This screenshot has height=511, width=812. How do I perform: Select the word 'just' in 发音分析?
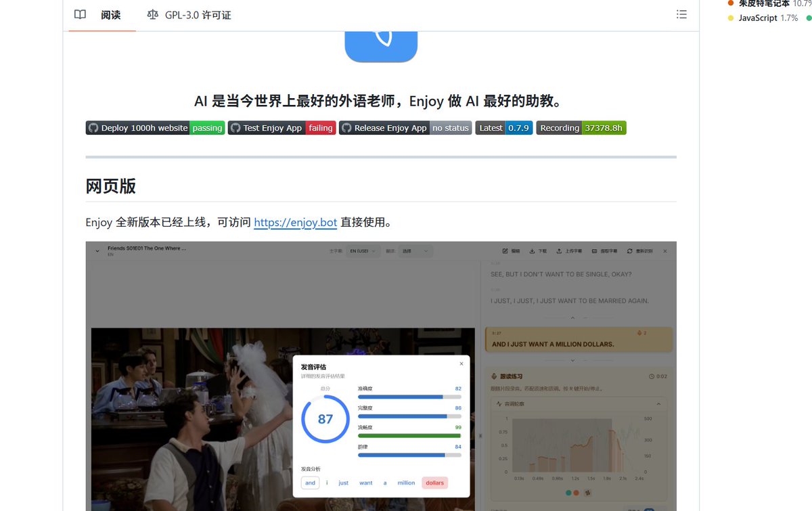344,483
